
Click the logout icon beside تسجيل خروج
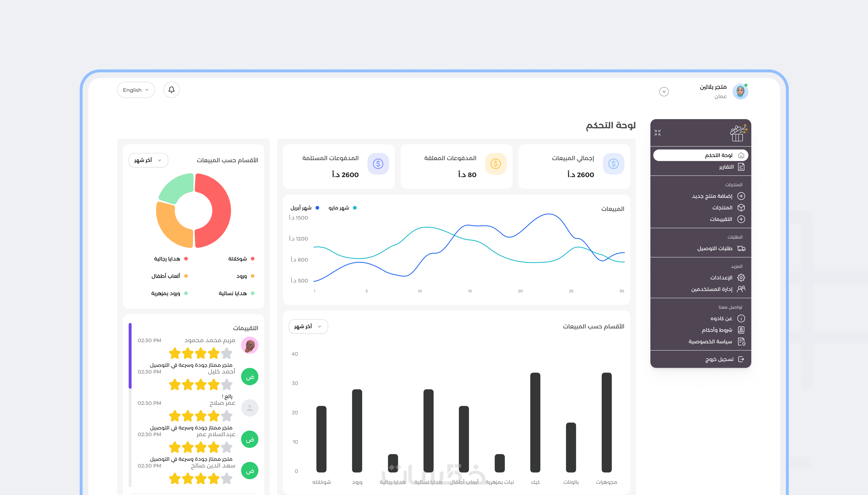(741, 359)
